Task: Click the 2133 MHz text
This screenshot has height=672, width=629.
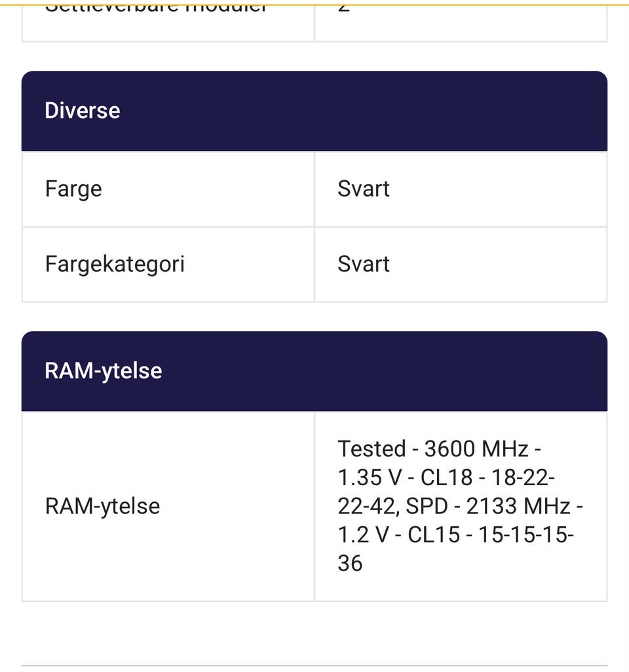Action: click(518, 506)
